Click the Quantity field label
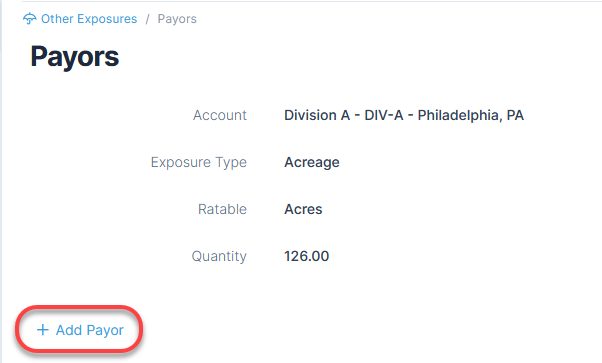Viewport: 602px width, 363px height. (219, 256)
